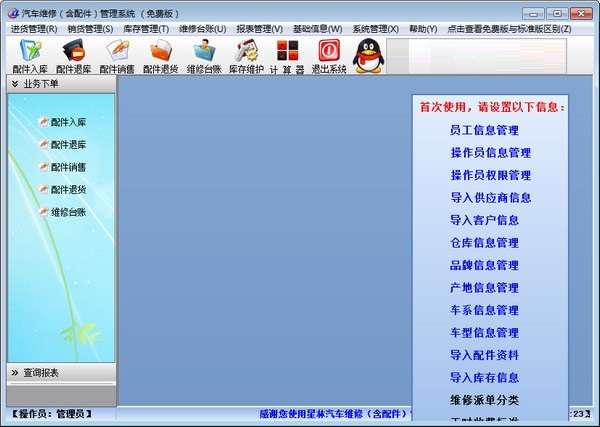Image resolution: width=600 pixels, height=427 pixels.
Task: Maximize the application window
Action: click(557, 14)
